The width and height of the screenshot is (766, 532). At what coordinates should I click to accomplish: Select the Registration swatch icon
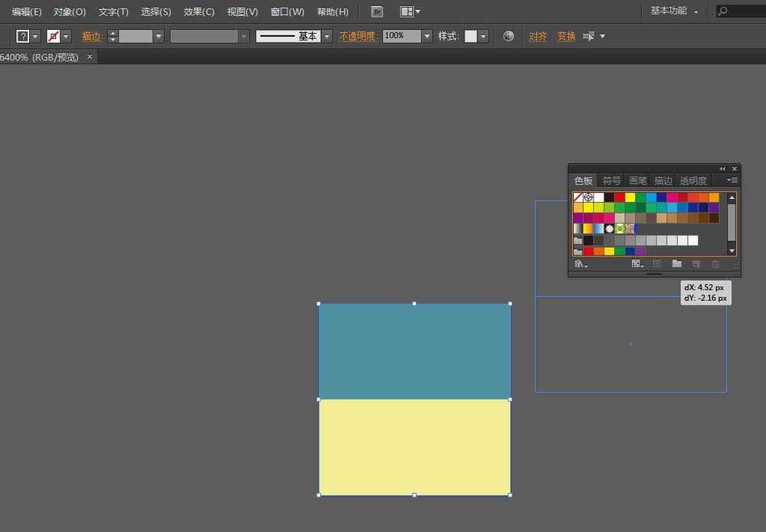pyautogui.click(x=588, y=197)
